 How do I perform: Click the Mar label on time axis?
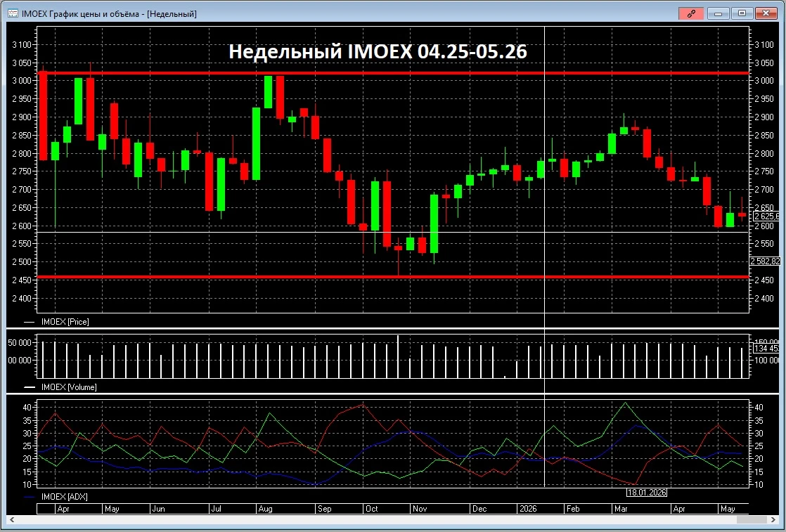pyautogui.click(x=621, y=509)
